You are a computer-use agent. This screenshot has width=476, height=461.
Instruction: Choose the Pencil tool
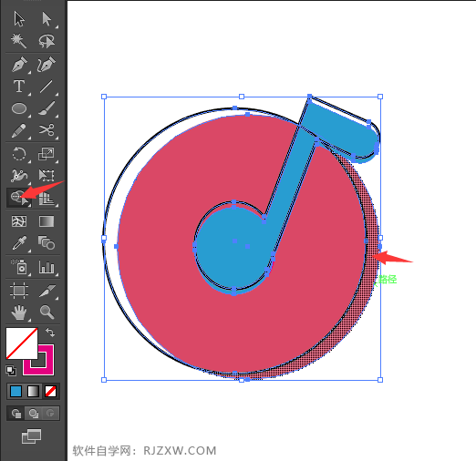(x=19, y=130)
